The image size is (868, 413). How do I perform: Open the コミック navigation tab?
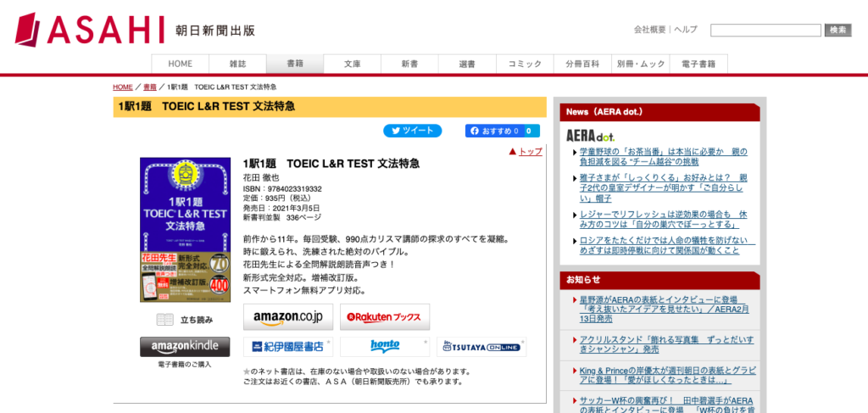point(526,64)
